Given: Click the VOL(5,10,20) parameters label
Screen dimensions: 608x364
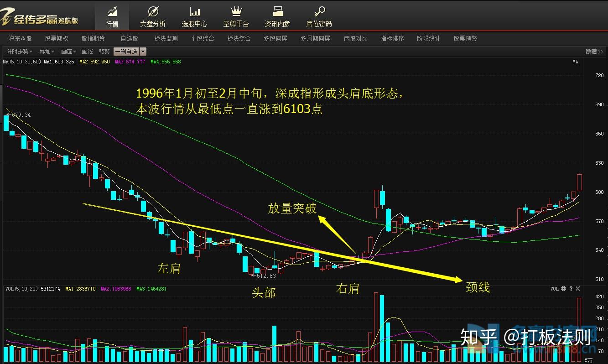Looking at the screenshot, I should [21, 289].
